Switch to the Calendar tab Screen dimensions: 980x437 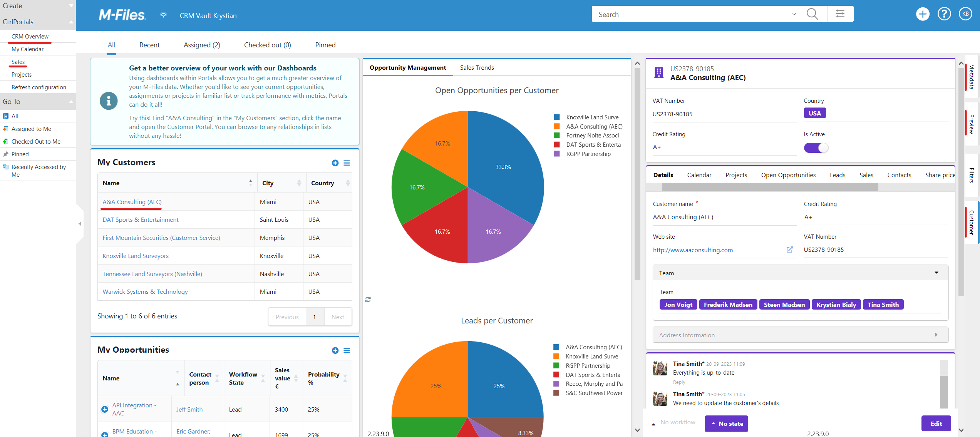[699, 175]
